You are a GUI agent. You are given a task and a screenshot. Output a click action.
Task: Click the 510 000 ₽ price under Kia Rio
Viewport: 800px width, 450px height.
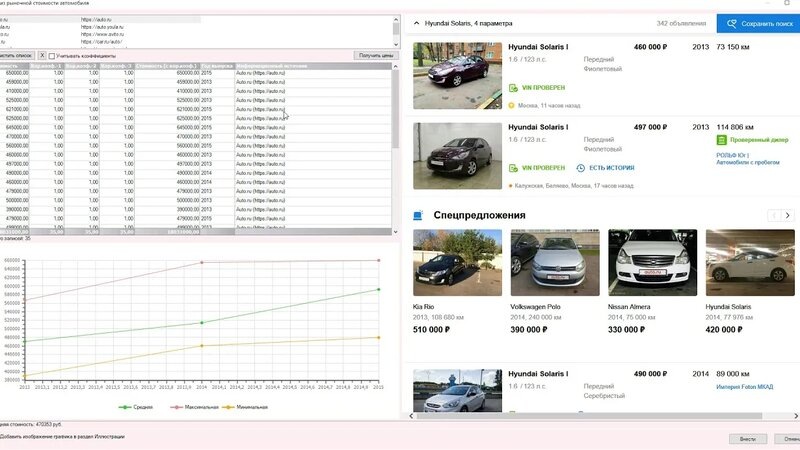(431, 330)
